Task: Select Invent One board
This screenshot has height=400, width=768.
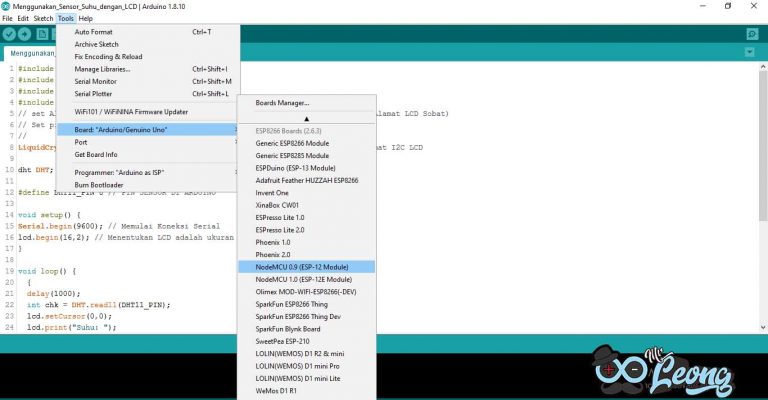Action: (x=307, y=192)
